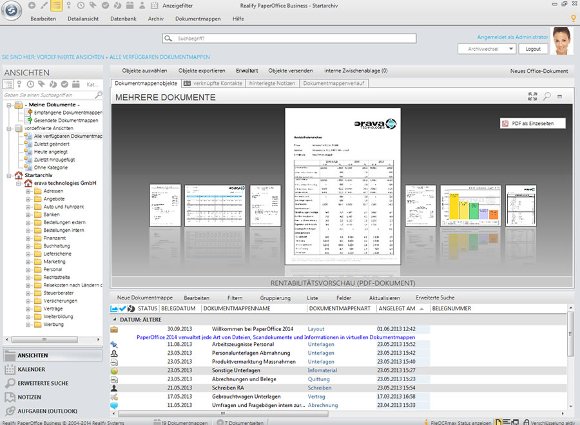Viewport: 580px width, 425px height.
Task: Sort by DOKUMENTMAPPENNAME column header
Action: (x=237, y=308)
